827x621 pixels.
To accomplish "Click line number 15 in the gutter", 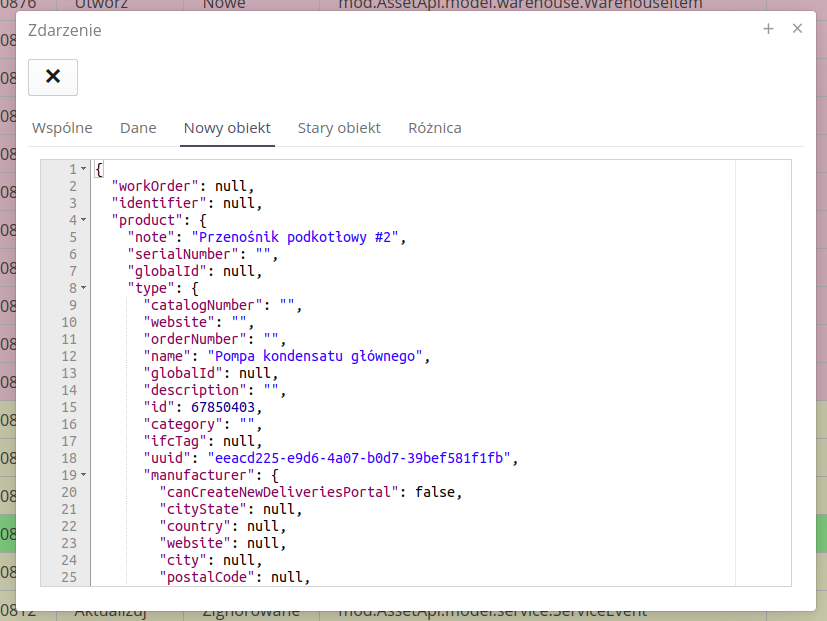I will (x=68, y=407).
